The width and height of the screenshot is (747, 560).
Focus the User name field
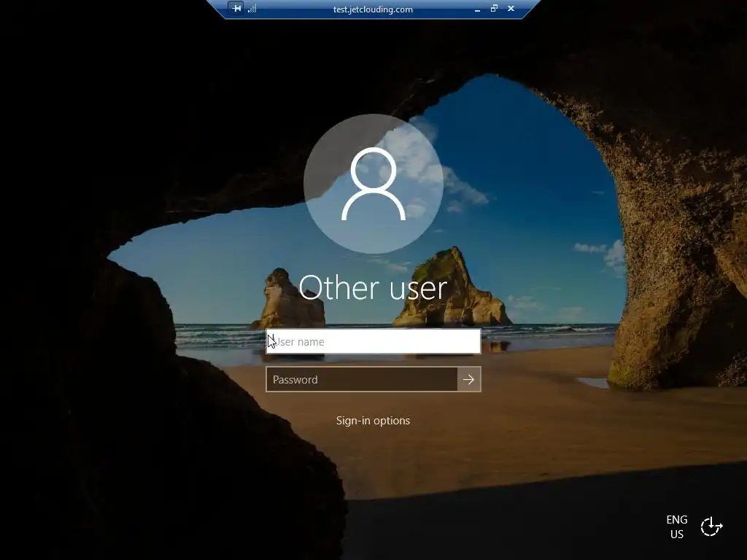[373, 341]
